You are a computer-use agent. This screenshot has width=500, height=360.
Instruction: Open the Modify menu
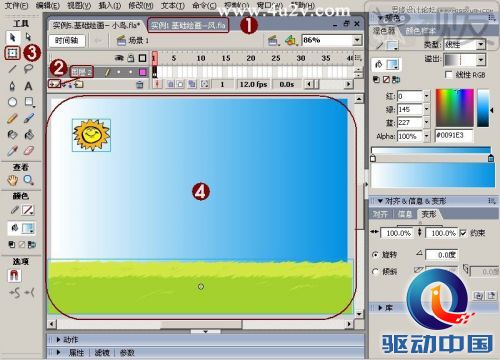[141, 6]
